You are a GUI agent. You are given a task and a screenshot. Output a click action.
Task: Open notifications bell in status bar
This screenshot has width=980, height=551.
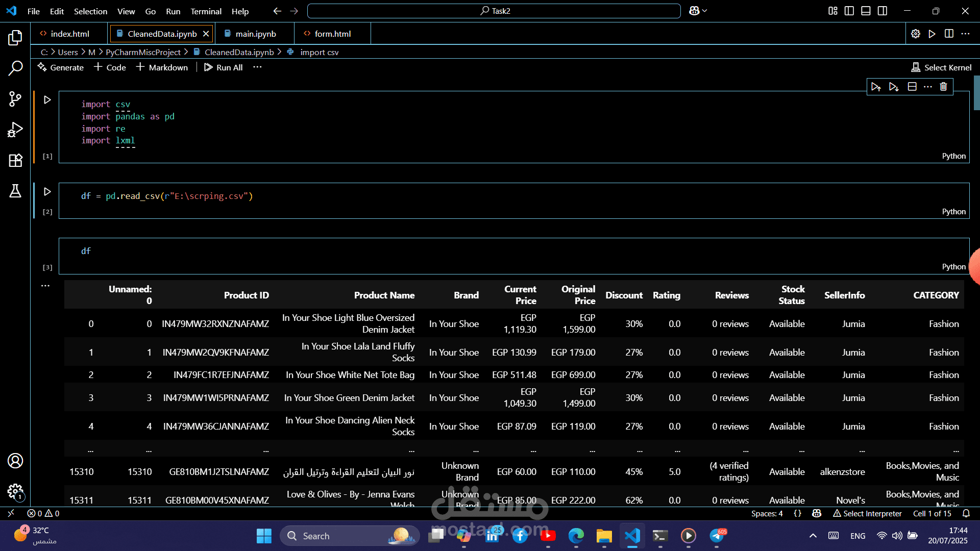click(x=966, y=513)
